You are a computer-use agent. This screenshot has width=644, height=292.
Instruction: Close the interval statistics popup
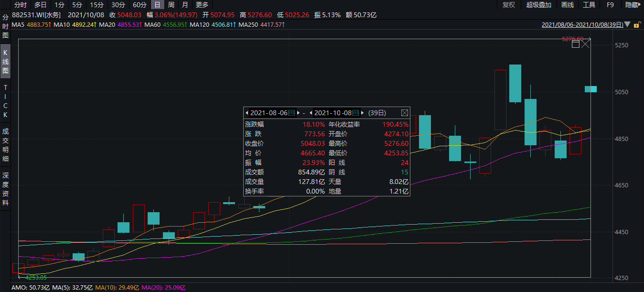click(404, 113)
